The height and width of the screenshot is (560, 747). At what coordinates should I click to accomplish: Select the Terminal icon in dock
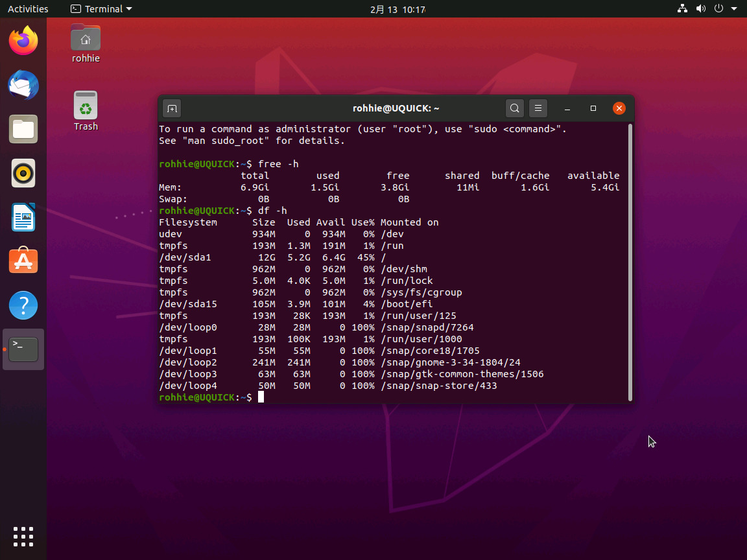pos(23,349)
